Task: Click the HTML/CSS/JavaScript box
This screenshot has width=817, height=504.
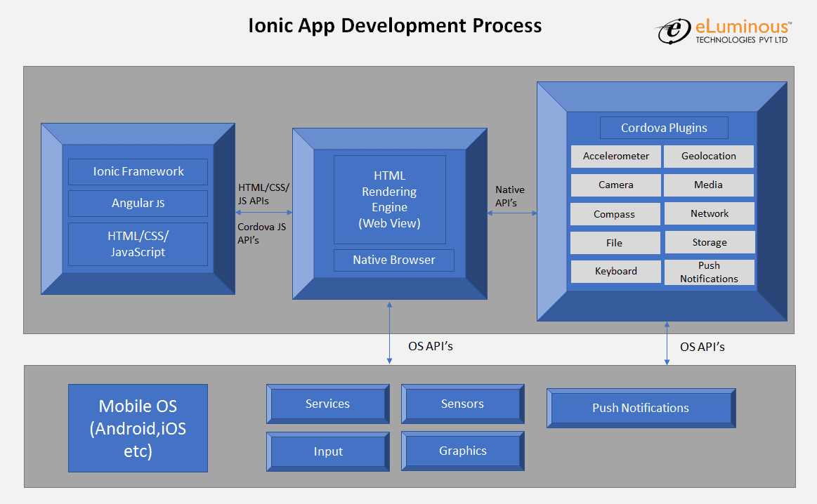Action: [x=138, y=244]
